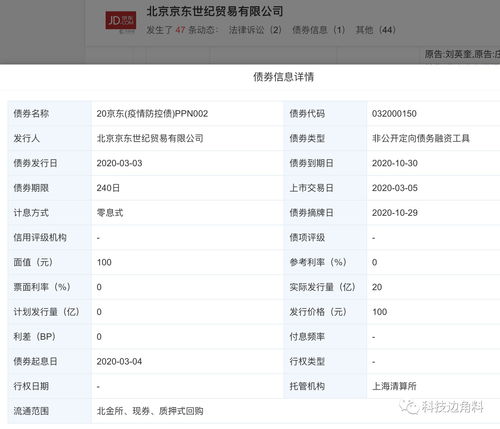
Task: Select bond code 032000150
Action: [394, 114]
